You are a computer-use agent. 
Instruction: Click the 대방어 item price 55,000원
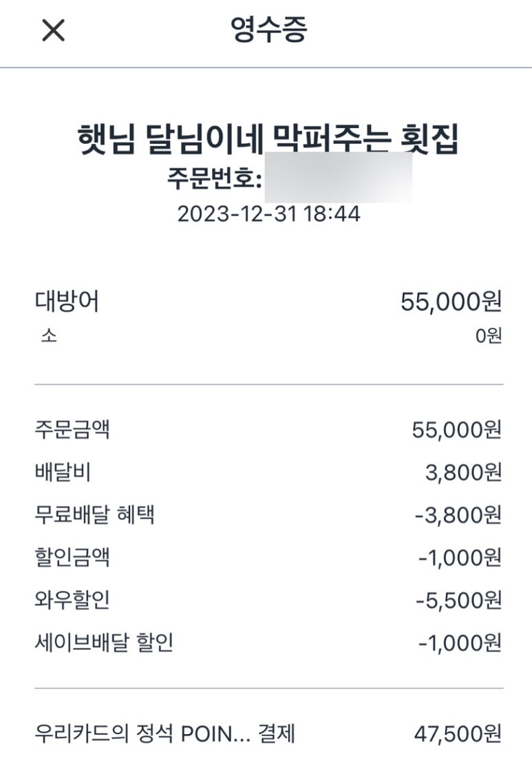pos(451,302)
